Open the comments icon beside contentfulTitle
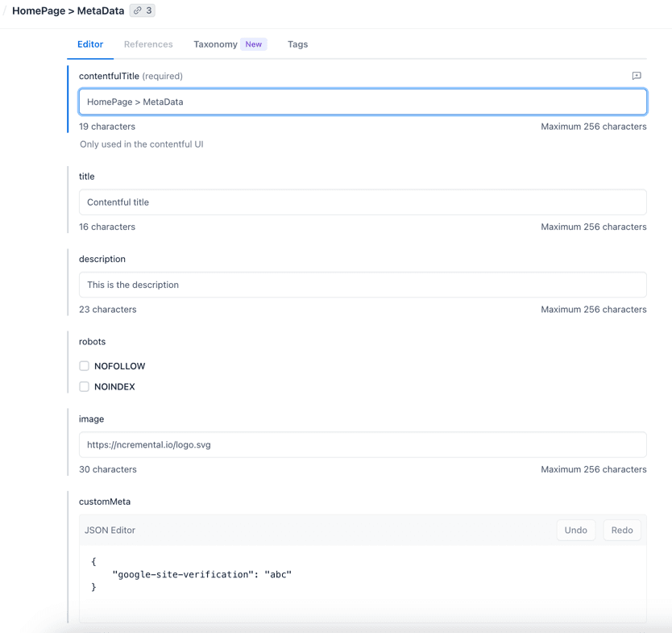The image size is (672, 633). [637, 76]
